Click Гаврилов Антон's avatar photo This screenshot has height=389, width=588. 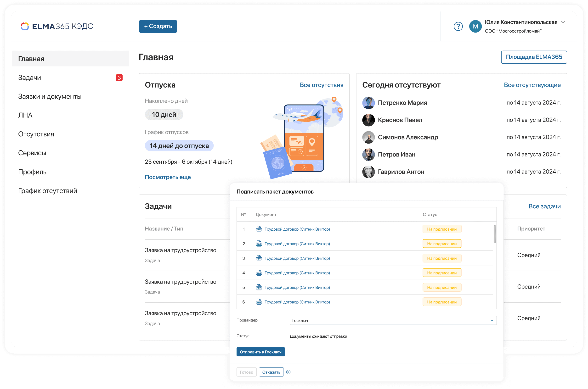pyautogui.click(x=368, y=172)
